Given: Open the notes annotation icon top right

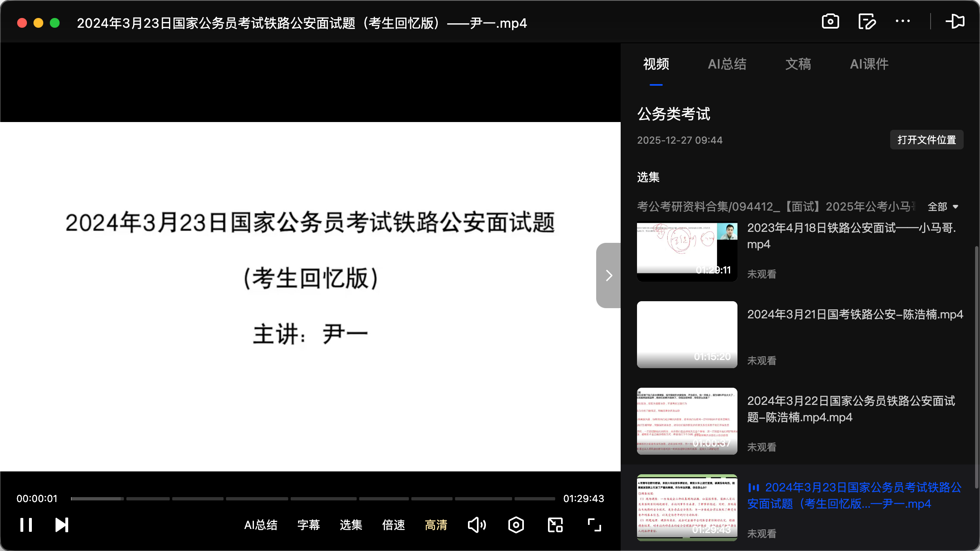Looking at the screenshot, I should [866, 21].
